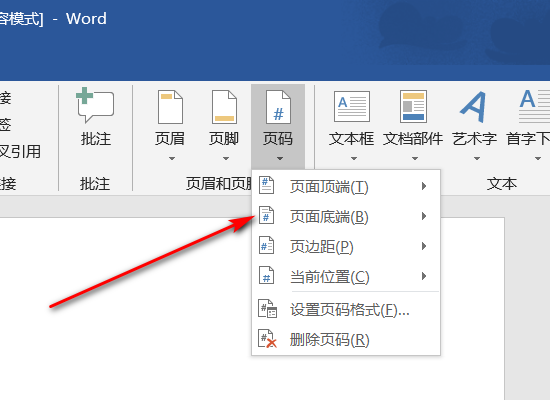This screenshot has width=550, height=400.
Task: Expand the dropdown arrow under 文档部件
Action: click(415, 159)
